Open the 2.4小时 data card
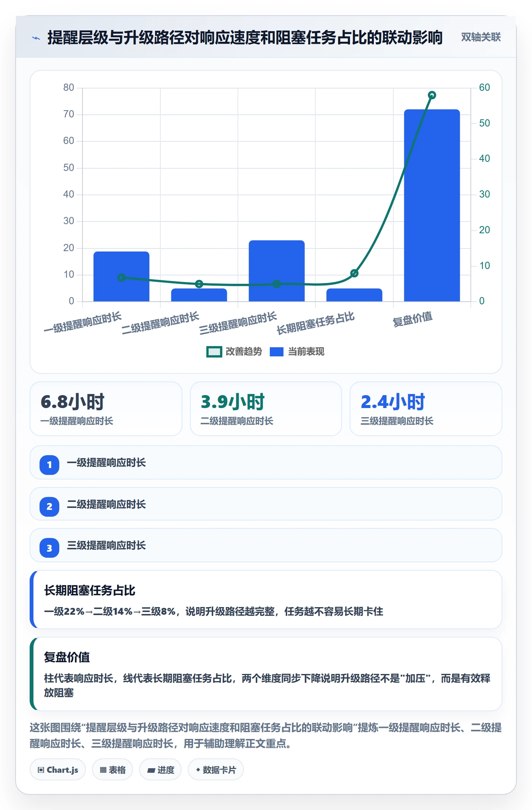532x810 pixels. point(426,409)
